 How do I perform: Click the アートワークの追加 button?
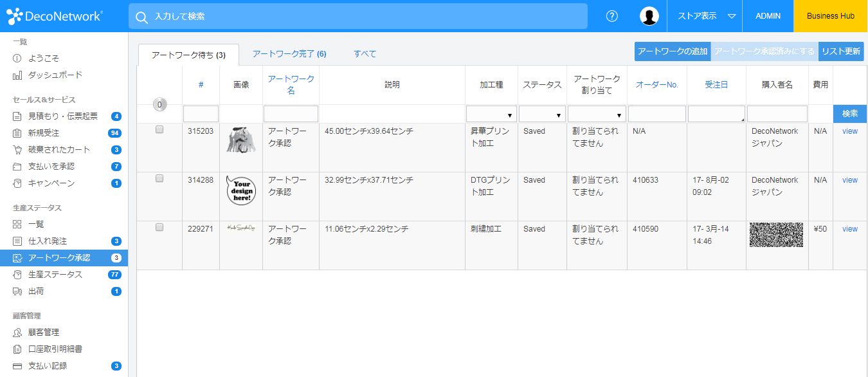tap(673, 51)
